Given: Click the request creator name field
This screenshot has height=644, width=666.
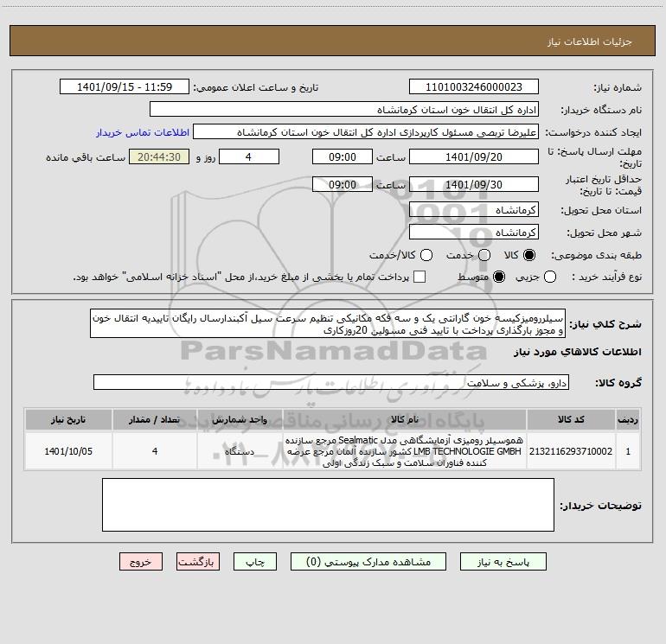Looking at the screenshot, I should point(366,132).
